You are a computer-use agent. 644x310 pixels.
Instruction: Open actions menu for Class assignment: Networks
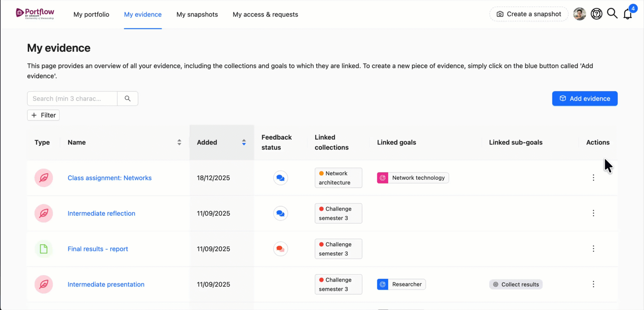pyautogui.click(x=593, y=178)
